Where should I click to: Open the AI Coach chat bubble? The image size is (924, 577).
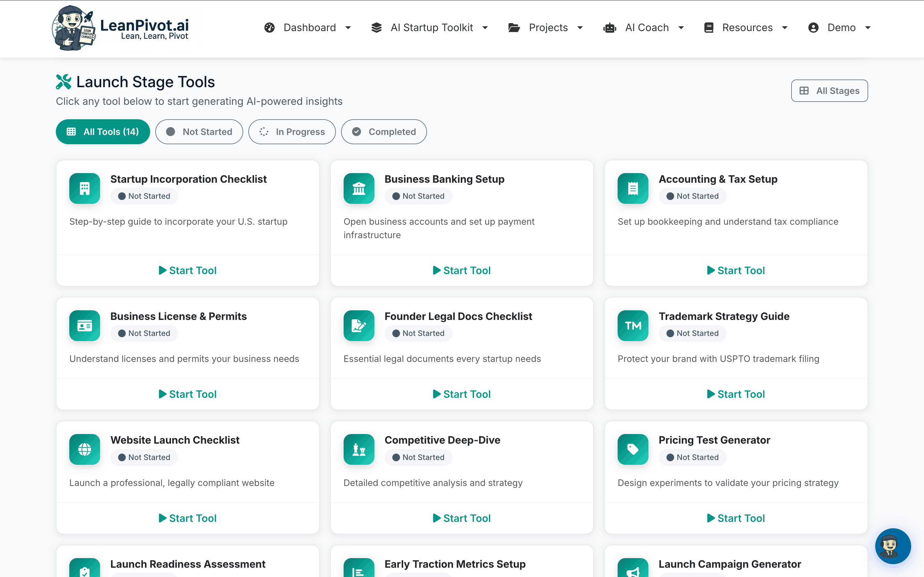coord(893,546)
